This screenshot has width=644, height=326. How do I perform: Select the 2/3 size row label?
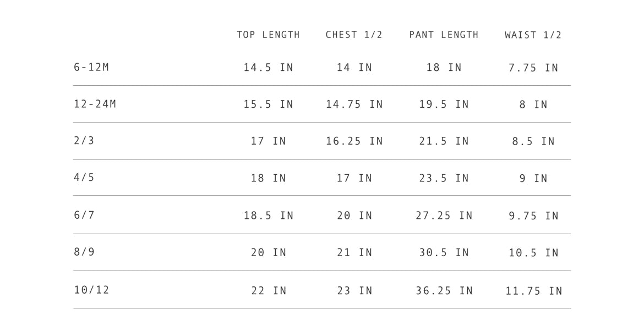pyautogui.click(x=84, y=141)
